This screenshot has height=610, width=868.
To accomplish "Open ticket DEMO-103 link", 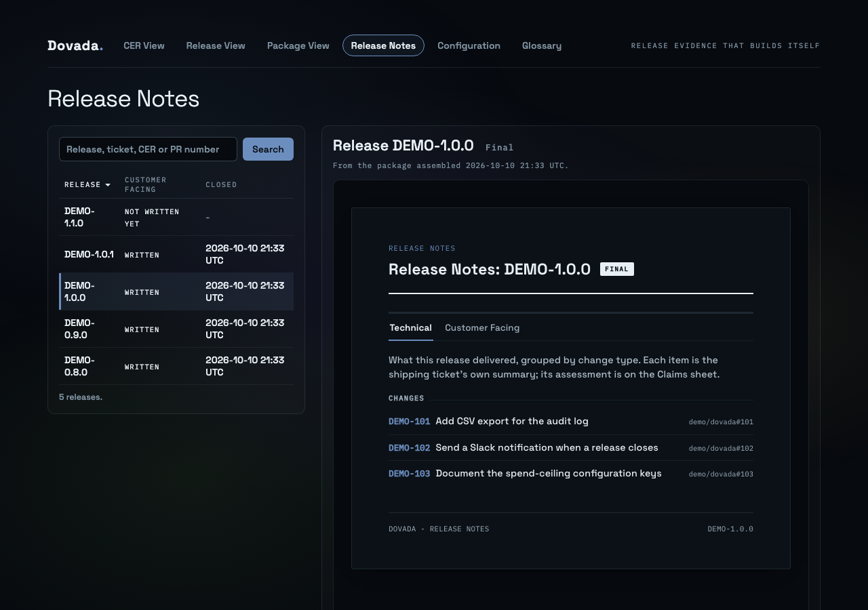I will pos(409,474).
